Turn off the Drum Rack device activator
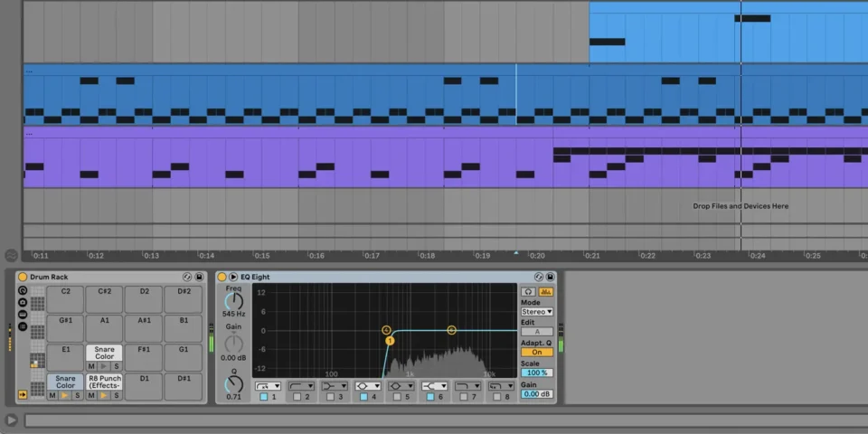 pyautogui.click(x=23, y=277)
